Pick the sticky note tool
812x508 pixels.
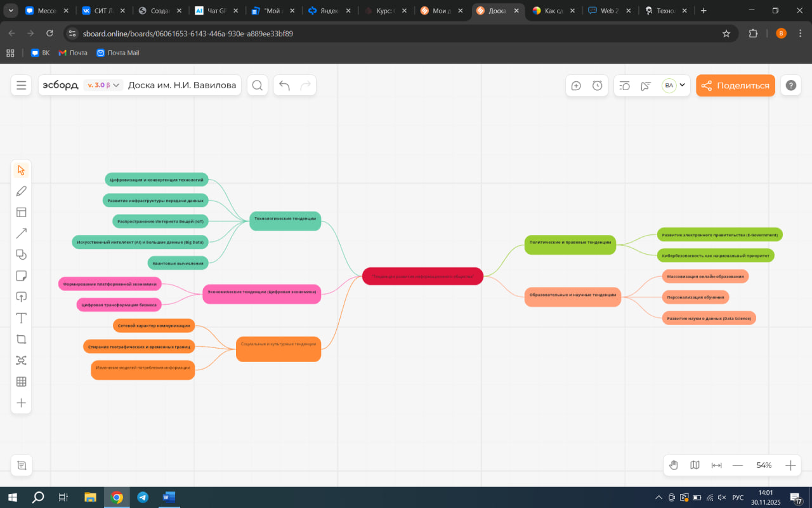[21, 276]
